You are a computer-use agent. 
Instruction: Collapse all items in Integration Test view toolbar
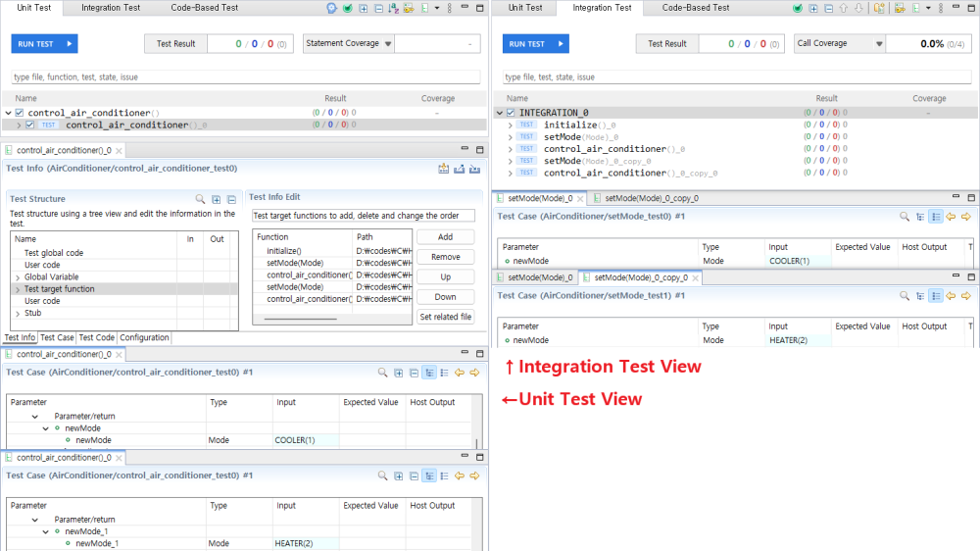pos(829,8)
